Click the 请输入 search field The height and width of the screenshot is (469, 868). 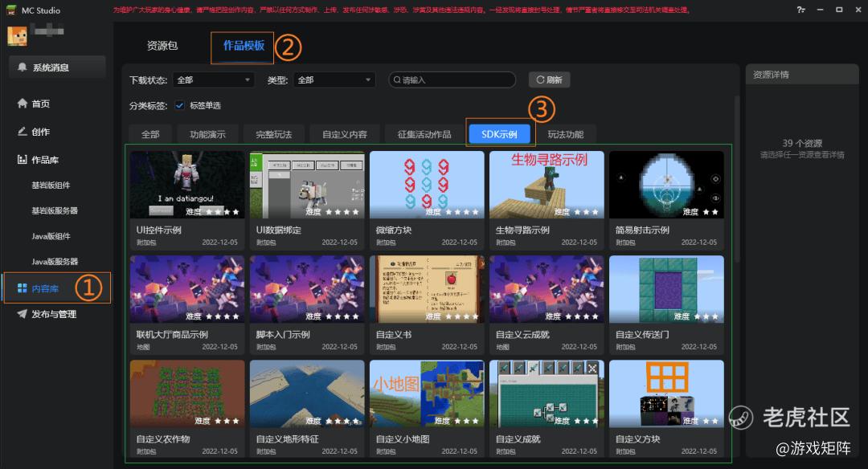point(452,80)
